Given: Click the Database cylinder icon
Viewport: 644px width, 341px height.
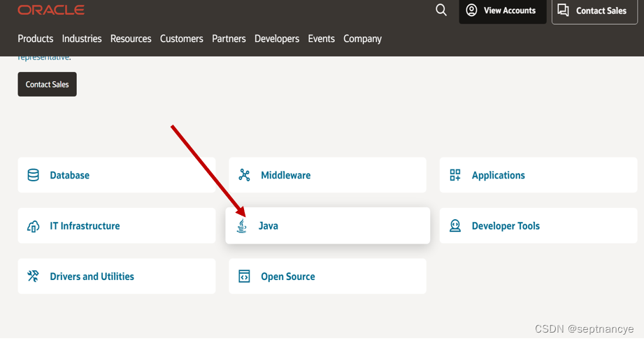Looking at the screenshot, I should tap(34, 175).
